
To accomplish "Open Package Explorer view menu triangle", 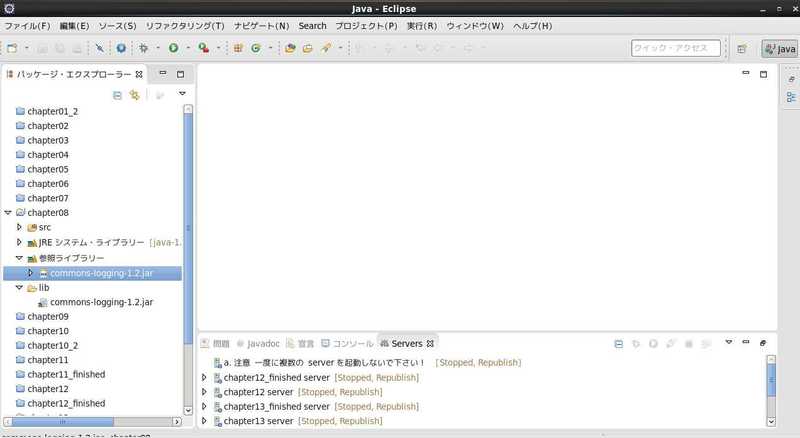I will 182,93.
